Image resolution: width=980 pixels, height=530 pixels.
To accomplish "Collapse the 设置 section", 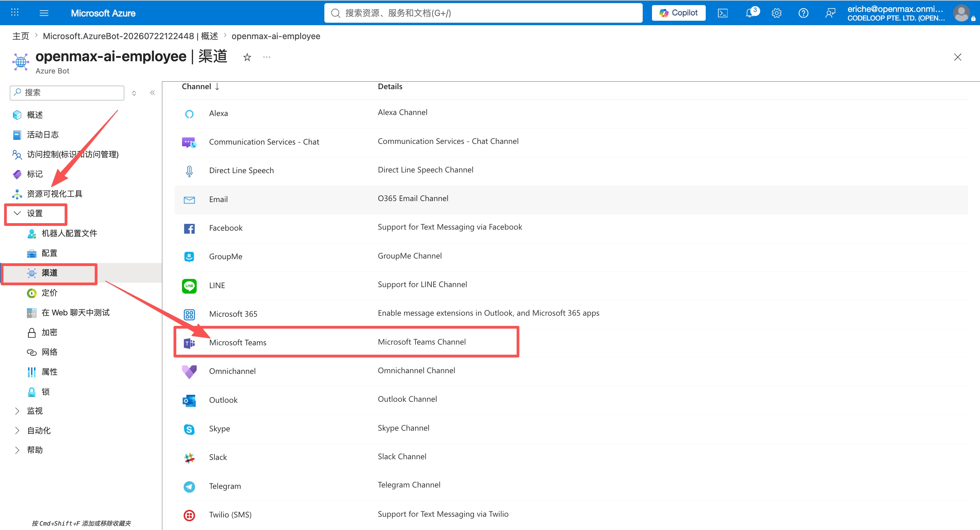I will click(x=35, y=213).
